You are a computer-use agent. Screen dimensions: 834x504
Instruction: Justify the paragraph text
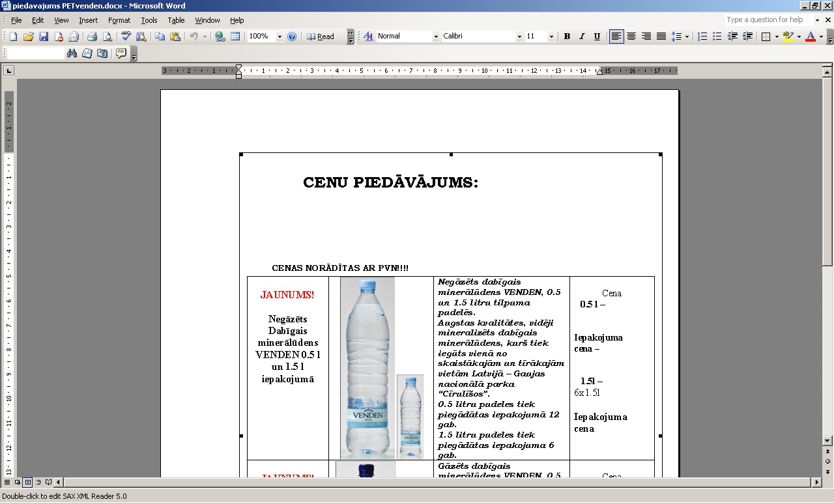point(661,36)
